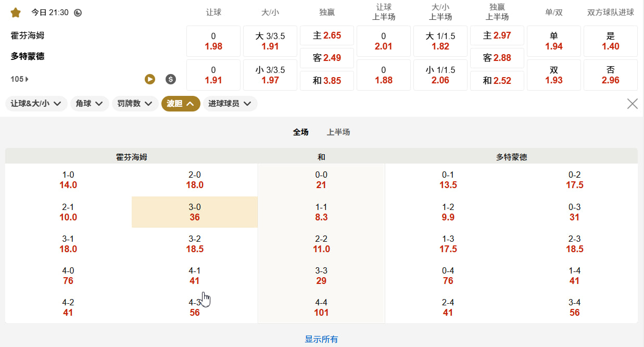The width and height of the screenshot is (644, 347).
Task: Pick draw score 4-4 at 101
Action: (x=321, y=307)
